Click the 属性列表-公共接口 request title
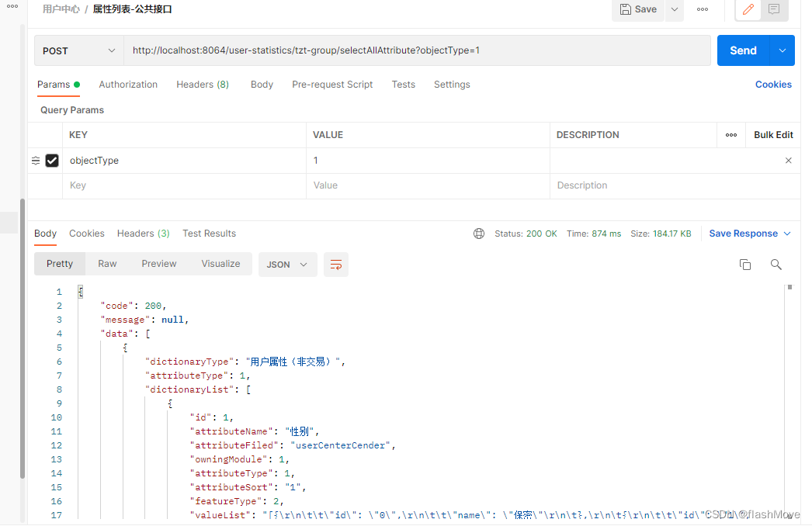The width and height of the screenshot is (812, 526). click(x=132, y=9)
